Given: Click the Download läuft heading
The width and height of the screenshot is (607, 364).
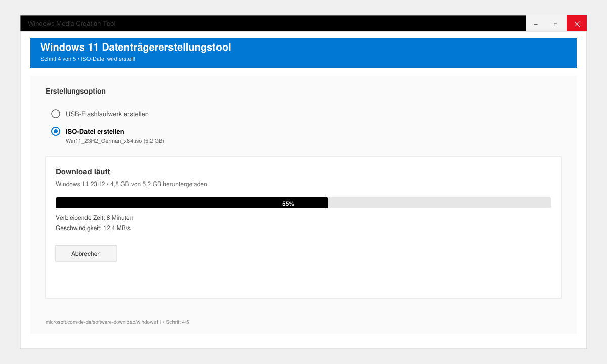Looking at the screenshot, I should point(83,172).
